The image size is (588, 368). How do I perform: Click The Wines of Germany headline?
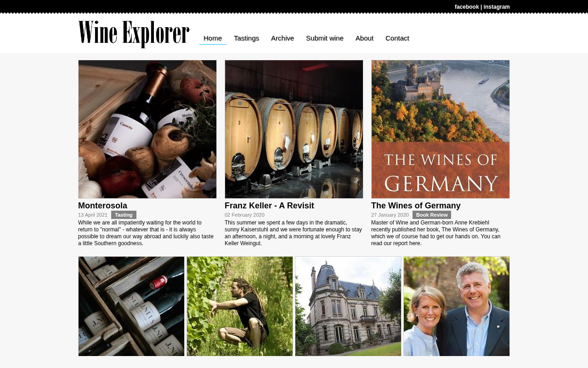(416, 206)
